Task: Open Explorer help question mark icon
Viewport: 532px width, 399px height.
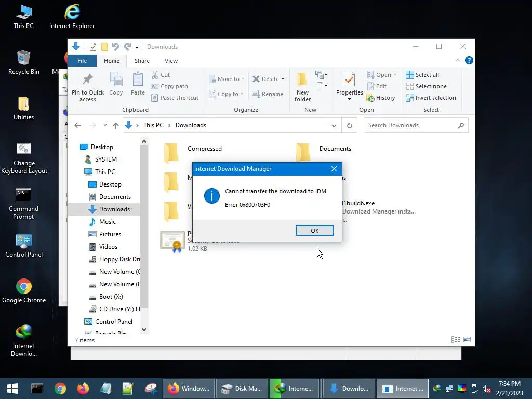Action: click(x=469, y=60)
